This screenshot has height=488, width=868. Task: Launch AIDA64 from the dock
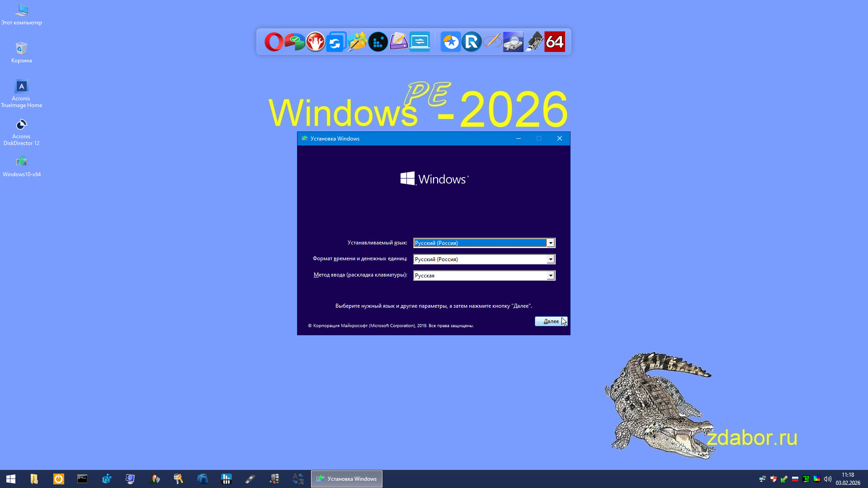point(555,42)
